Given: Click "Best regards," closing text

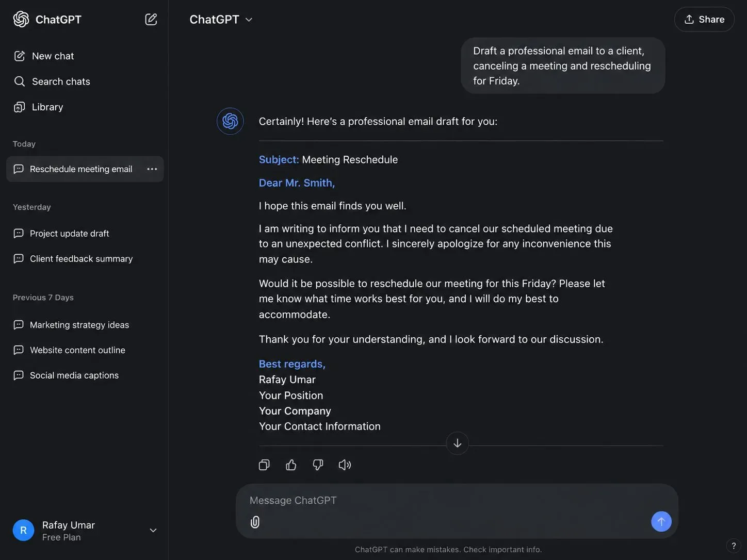Looking at the screenshot, I should point(293,364).
